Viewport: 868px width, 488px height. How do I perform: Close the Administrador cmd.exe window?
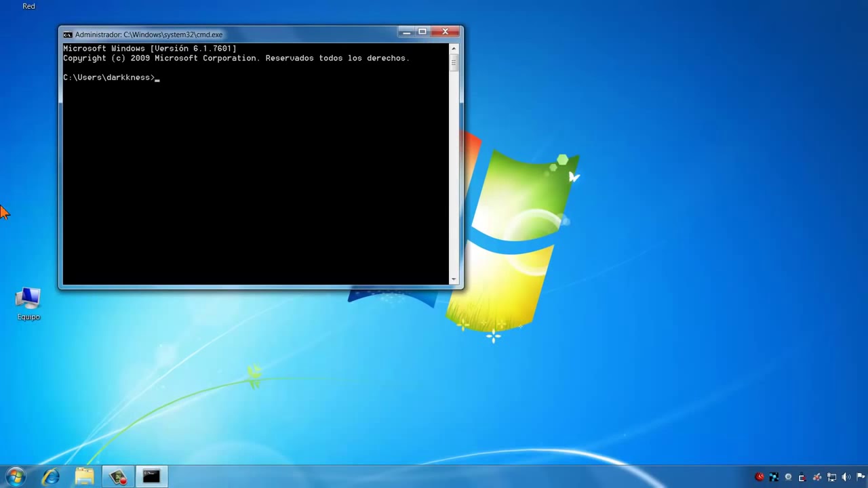446,32
